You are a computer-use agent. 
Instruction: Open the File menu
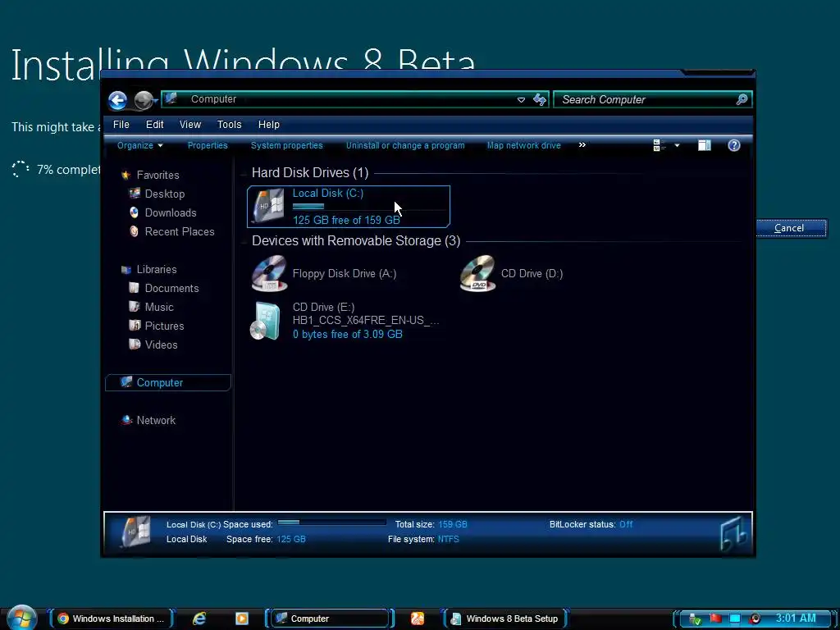121,125
